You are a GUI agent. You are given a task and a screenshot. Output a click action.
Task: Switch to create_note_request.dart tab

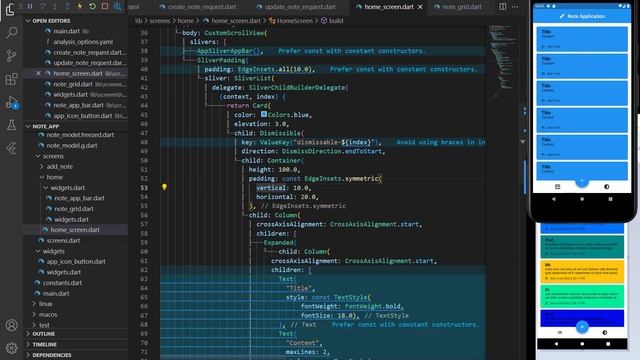[x=198, y=7]
